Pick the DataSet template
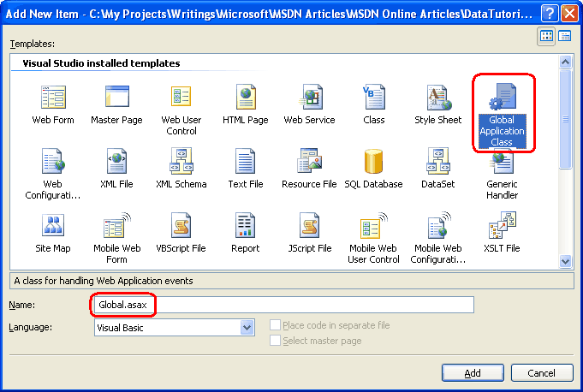 438,169
